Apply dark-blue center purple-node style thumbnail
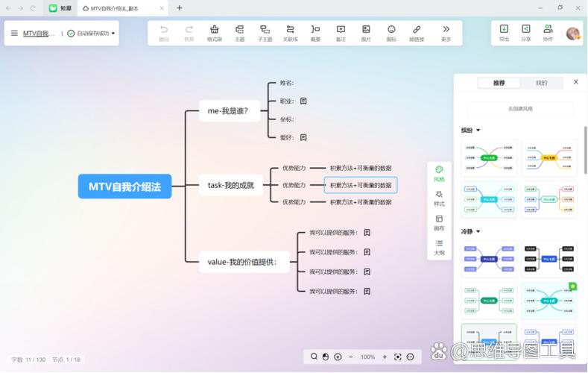The image size is (588, 373). [x=489, y=259]
